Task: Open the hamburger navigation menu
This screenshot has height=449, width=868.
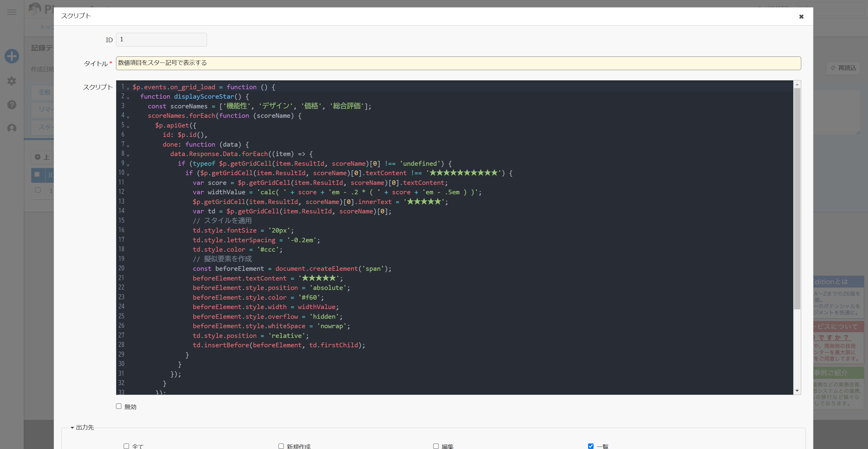Action: [x=12, y=12]
